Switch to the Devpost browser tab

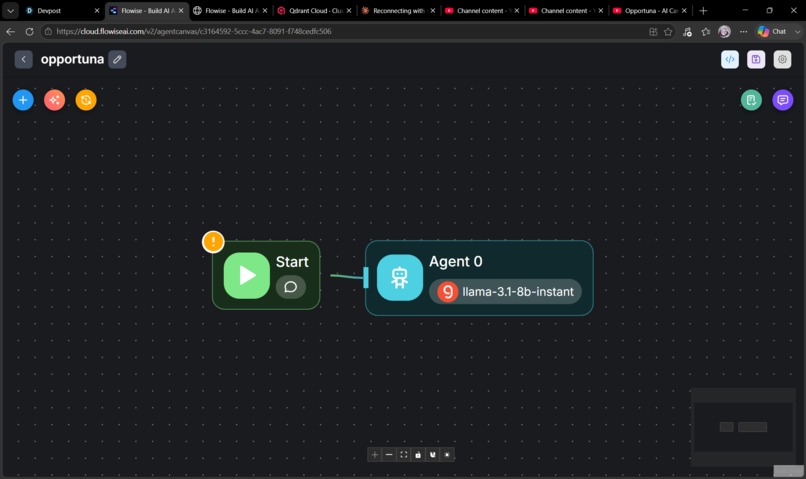click(x=62, y=10)
